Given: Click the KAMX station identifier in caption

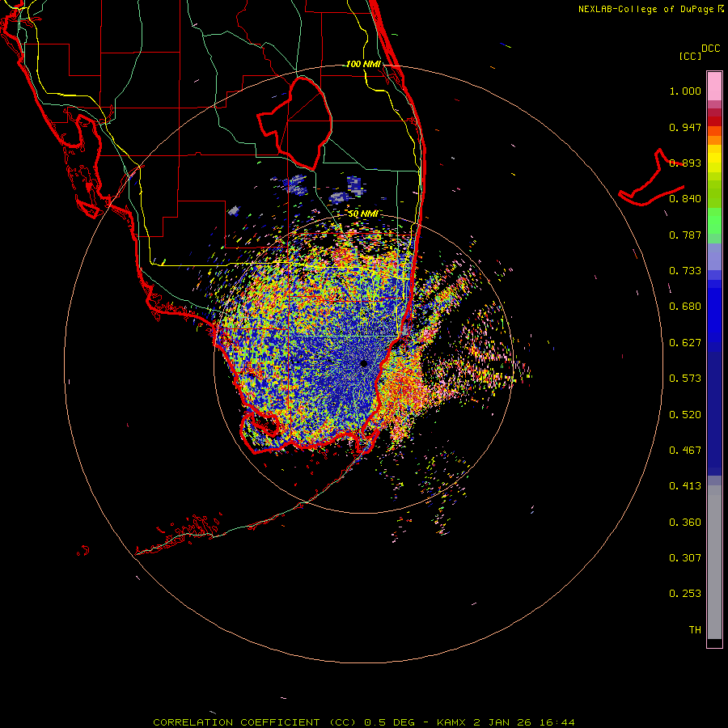Looking at the screenshot, I should tap(451, 722).
